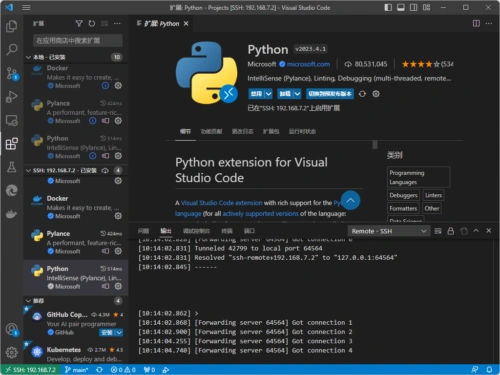Open the microsoft.com publisher link
This screenshot has height=375, width=500.
point(308,64)
